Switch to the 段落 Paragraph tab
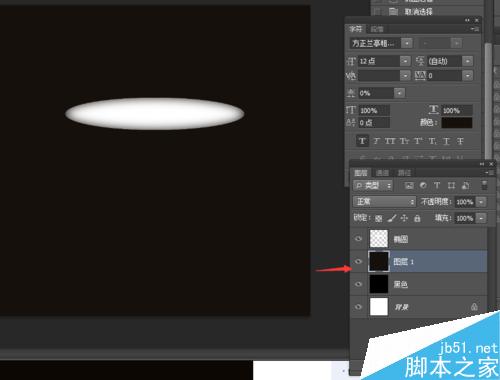The width and height of the screenshot is (500, 380). (x=377, y=29)
